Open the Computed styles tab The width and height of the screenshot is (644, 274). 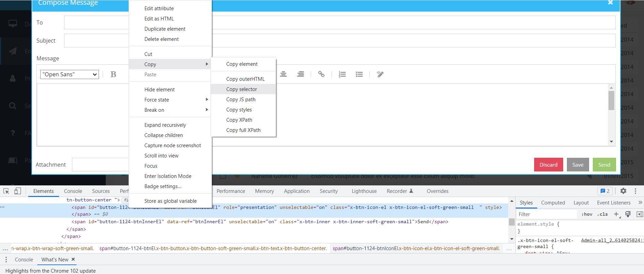click(x=553, y=203)
